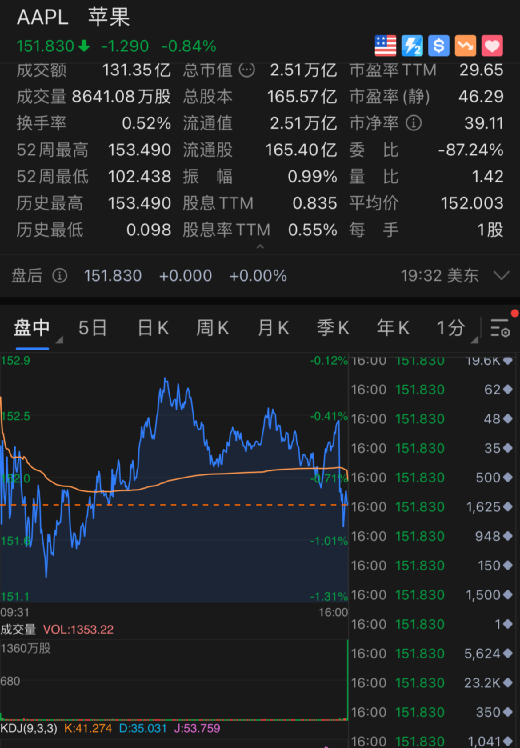
Task: Tap the 5,624 share trade row
Action: tap(434, 654)
